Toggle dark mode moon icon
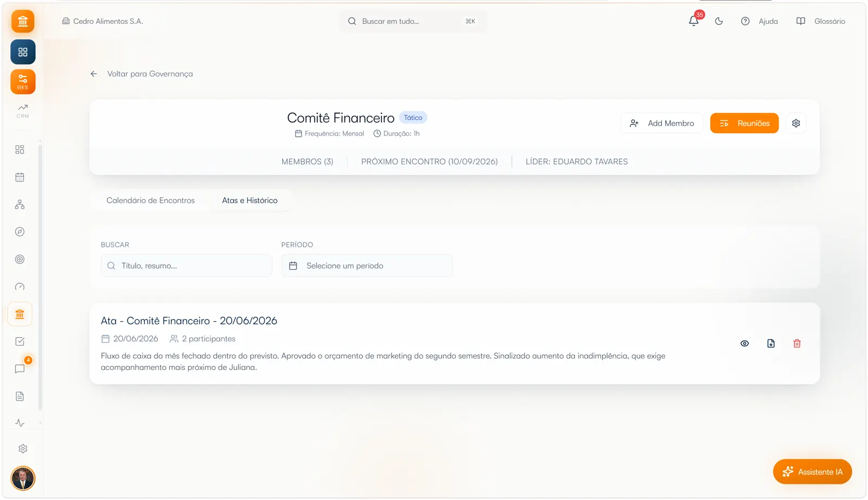This screenshot has height=500, width=868. click(719, 22)
